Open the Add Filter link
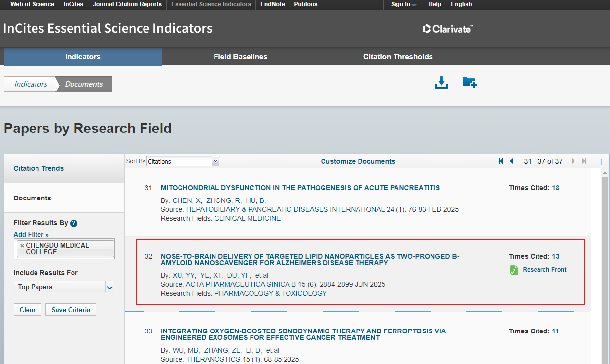Viewport: 610px width, 364px height. [31, 234]
